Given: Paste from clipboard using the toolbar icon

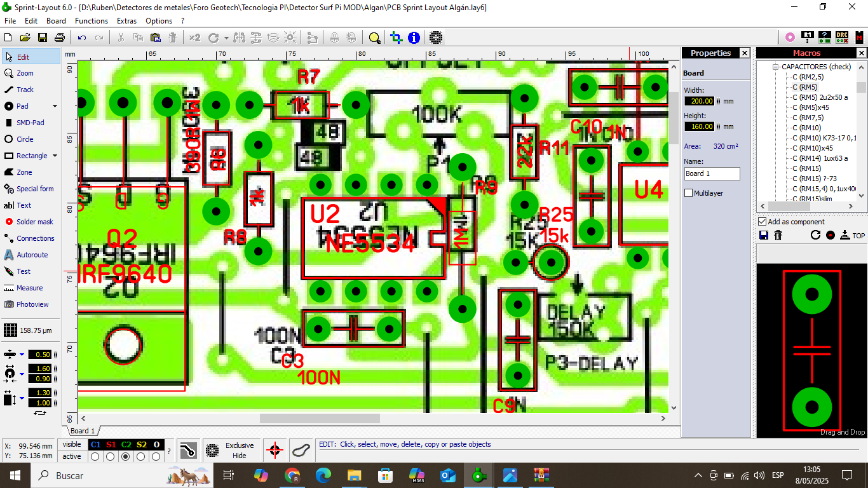Looking at the screenshot, I should (x=155, y=37).
